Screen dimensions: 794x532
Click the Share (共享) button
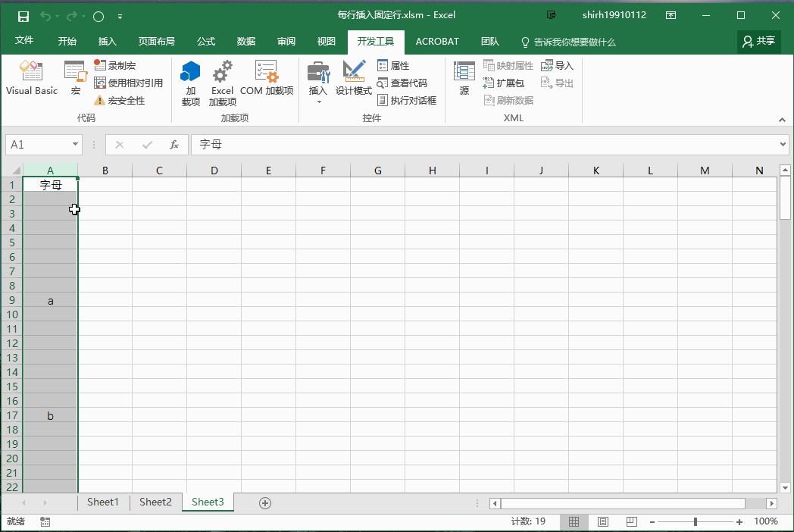pos(758,42)
